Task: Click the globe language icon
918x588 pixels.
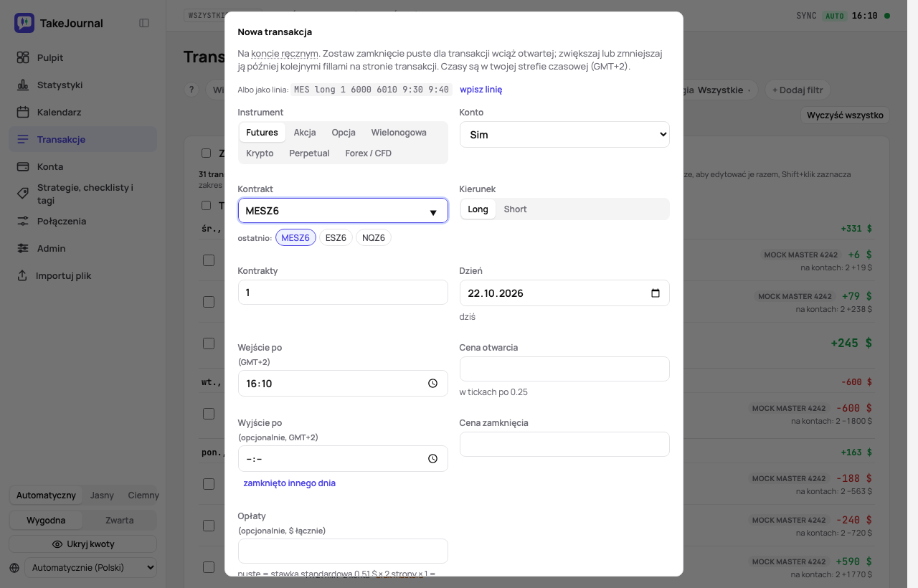Action: tap(15, 567)
